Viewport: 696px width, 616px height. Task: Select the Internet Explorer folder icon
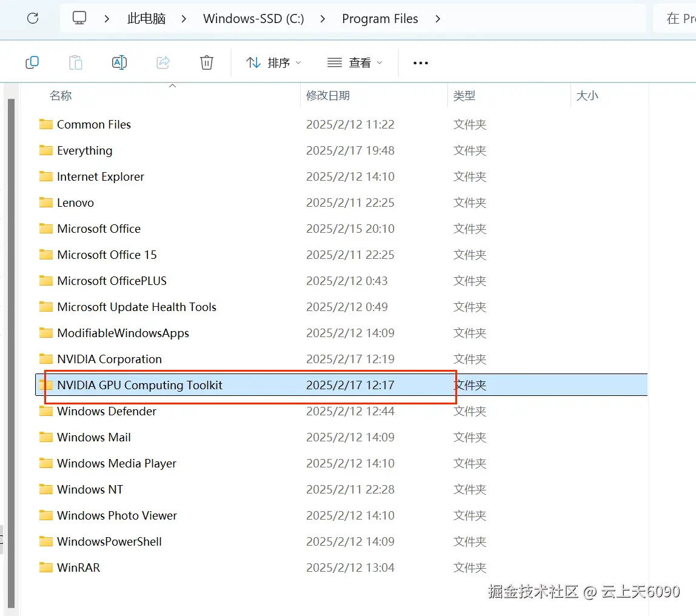coord(45,176)
